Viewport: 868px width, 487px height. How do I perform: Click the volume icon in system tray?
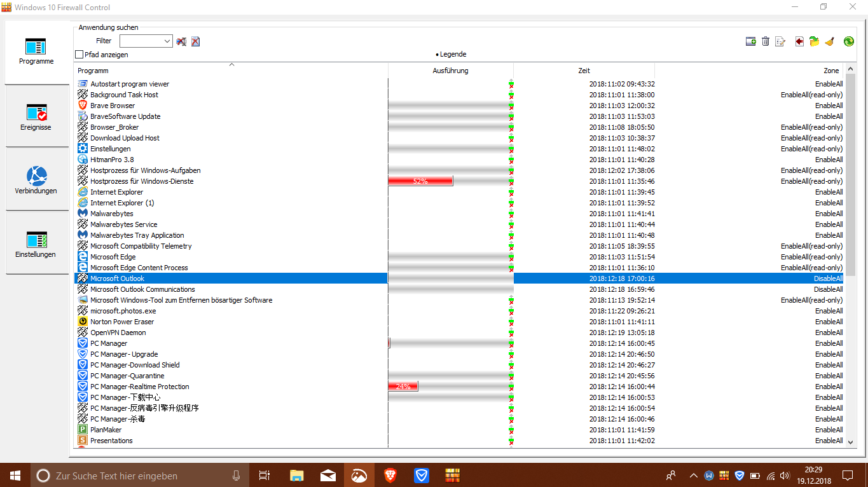pos(785,476)
